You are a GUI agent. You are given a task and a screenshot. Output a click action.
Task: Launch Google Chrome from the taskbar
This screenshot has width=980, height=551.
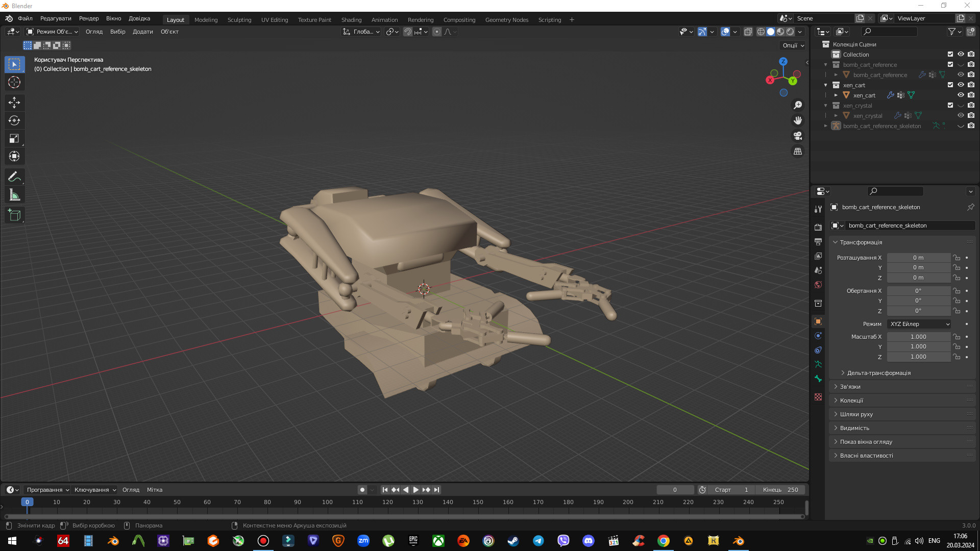coord(664,540)
